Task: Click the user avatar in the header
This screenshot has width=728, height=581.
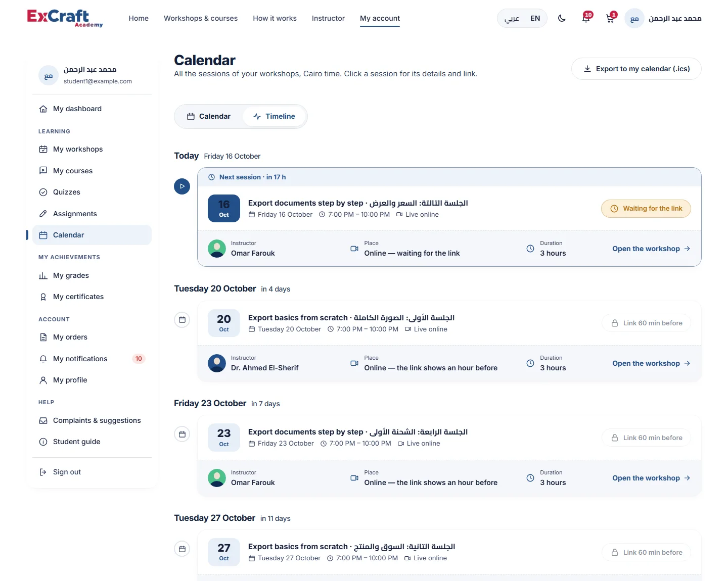Action: click(x=634, y=18)
